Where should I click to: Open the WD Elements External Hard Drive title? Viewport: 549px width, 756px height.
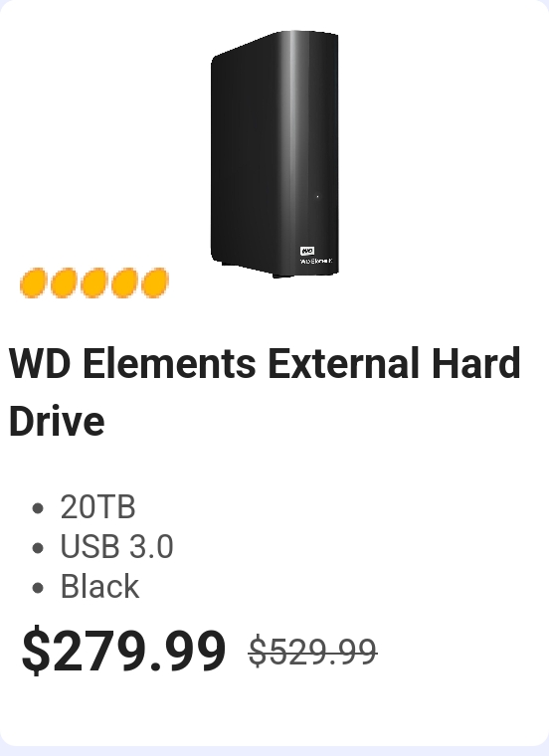pyautogui.click(x=265, y=392)
